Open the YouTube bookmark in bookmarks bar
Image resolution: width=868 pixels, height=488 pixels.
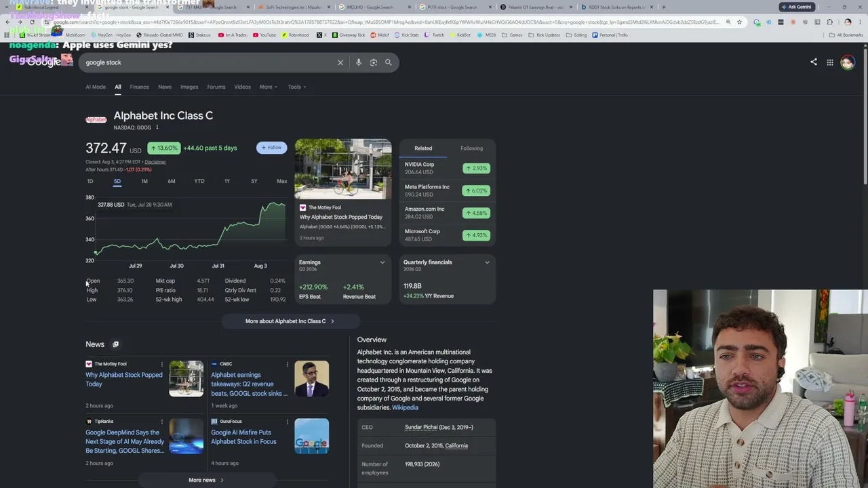pyautogui.click(x=264, y=35)
